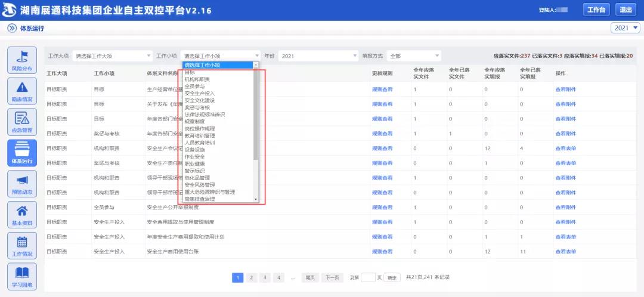Pick 隐患排查治理 from dropdown list
Viewport: 644px width, 297px height.
pyautogui.click(x=200, y=199)
